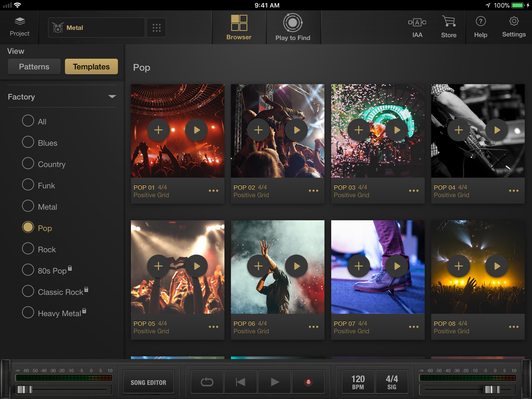Preview play the POP 06 template
The height and width of the screenshot is (399, 532).
(x=296, y=266)
